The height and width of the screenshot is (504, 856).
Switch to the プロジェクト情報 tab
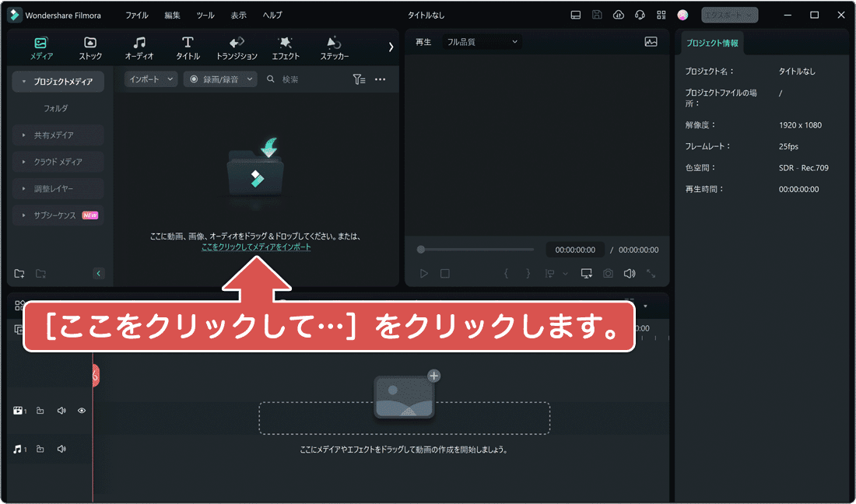pos(711,43)
